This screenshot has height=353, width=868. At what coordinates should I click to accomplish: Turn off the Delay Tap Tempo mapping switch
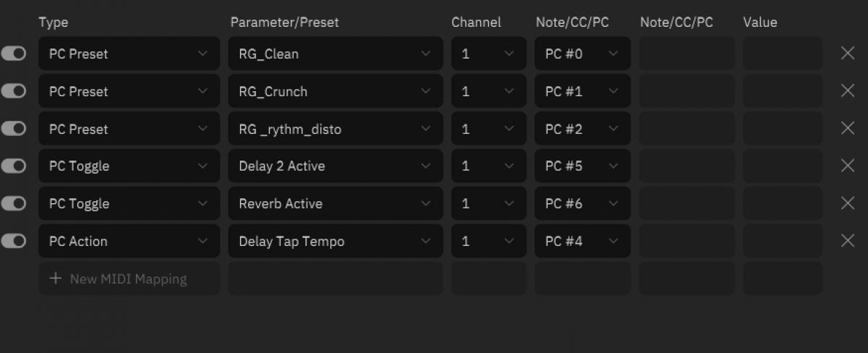click(x=14, y=241)
